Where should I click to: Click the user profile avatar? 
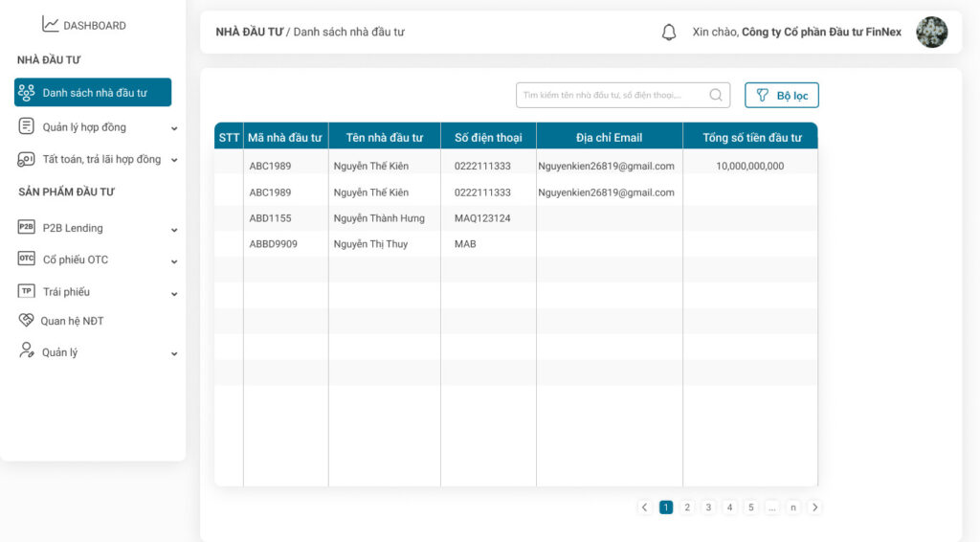[x=931, y=32]
